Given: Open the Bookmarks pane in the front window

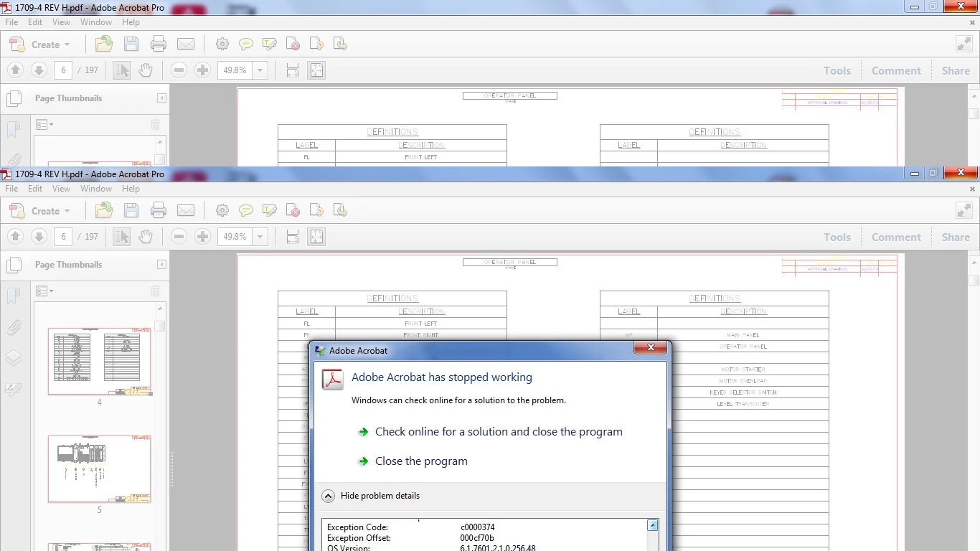Looking at the screenshot, I should tap(14, 295).
